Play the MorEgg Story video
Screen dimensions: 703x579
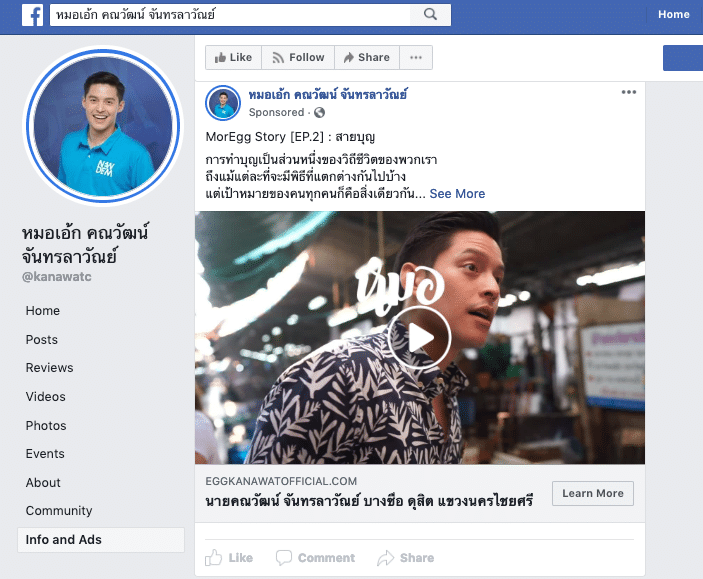coord(419,338)
